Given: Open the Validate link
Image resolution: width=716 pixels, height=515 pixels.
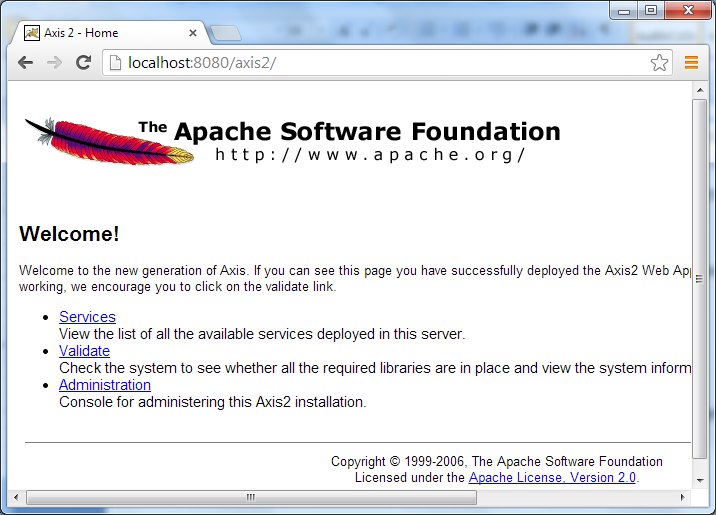Looking at the screenshot, I should point(84,351).
